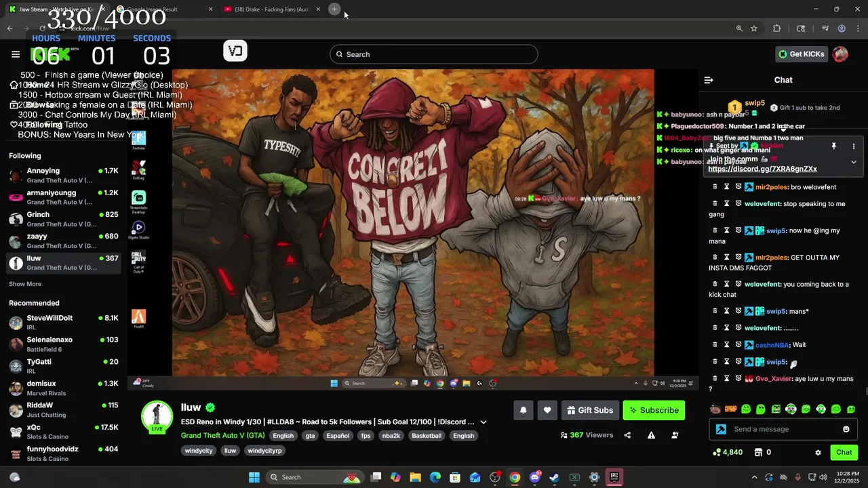The image size is (868, 488).
Task: Click the Kick search box
Action: pyautogui.click(x=434, y=54)
